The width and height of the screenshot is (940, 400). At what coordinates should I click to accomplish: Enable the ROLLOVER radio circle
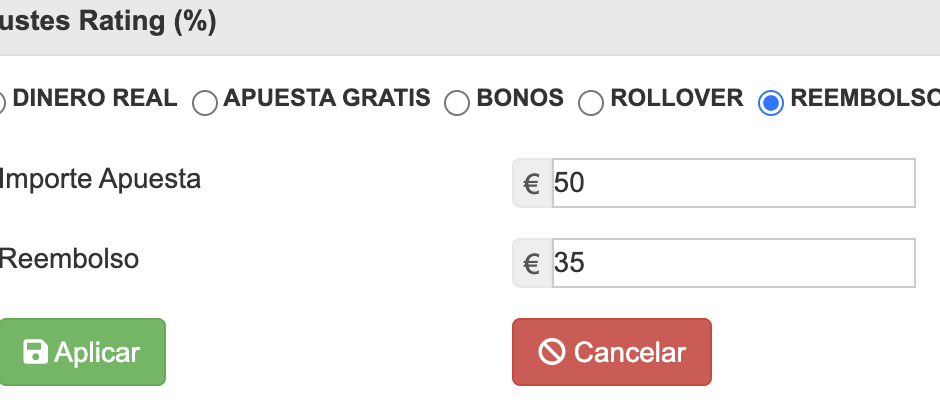tap(590, 103)
